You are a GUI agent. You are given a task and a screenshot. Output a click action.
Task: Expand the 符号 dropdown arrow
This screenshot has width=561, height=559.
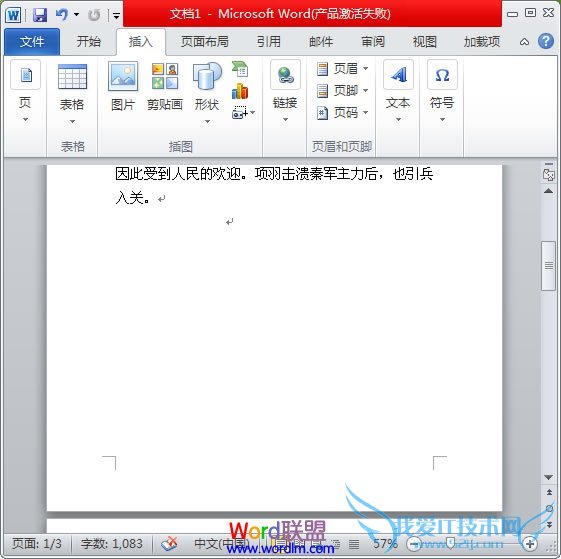click(442, 120)
